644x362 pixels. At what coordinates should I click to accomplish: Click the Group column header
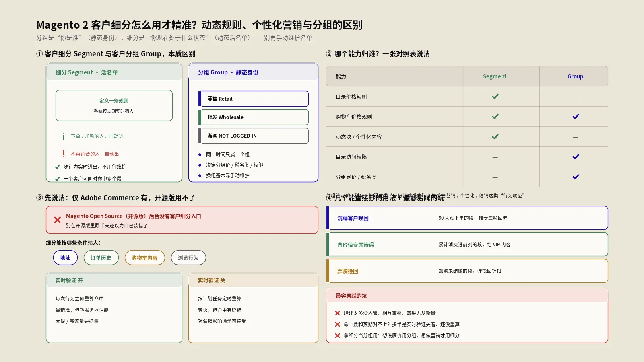coord(575,76)
